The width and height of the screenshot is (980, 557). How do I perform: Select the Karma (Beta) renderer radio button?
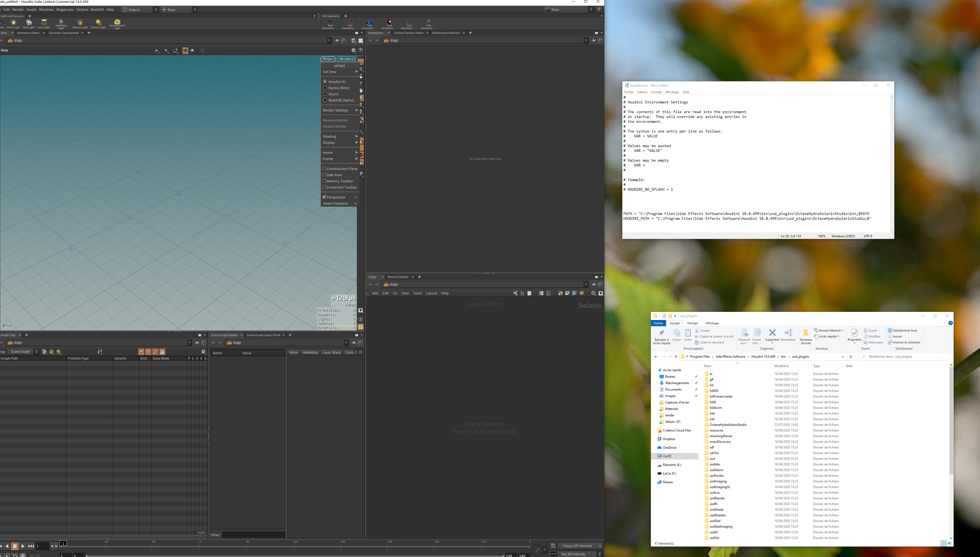[x=325, y=88]
